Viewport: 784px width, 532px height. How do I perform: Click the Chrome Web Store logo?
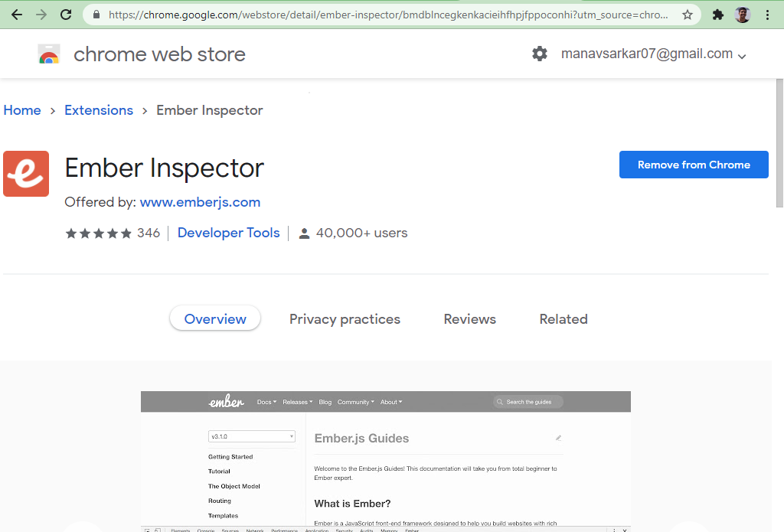point(49,54)
